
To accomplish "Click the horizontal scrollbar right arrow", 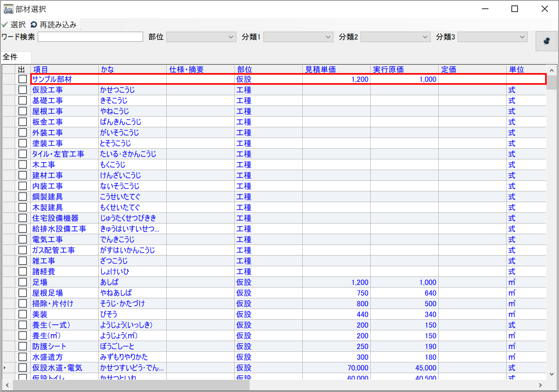I will tap(540, 385).
